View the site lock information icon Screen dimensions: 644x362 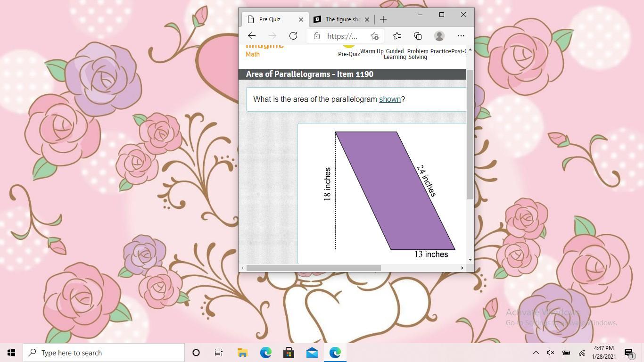click(x=317, y=36)
